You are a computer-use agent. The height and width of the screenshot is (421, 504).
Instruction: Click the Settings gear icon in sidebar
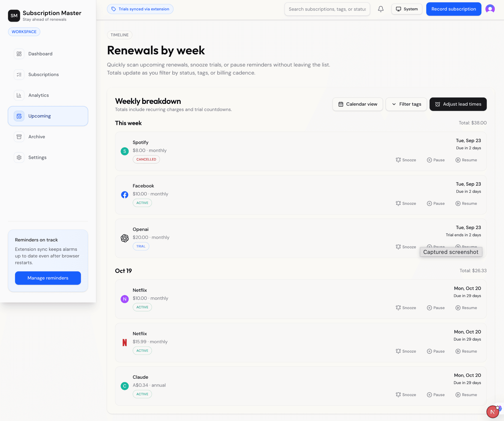[x=19, y=158]
